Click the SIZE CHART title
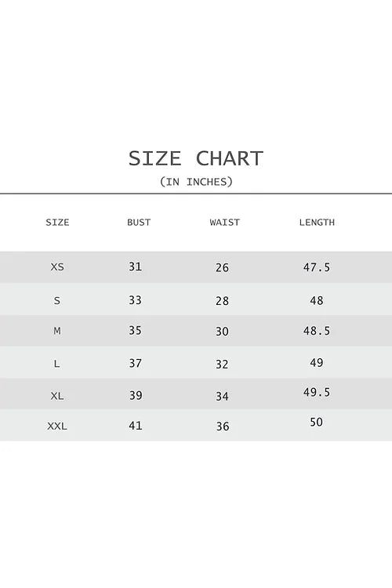This screenshot has width=392, height=588. (196, 158)
